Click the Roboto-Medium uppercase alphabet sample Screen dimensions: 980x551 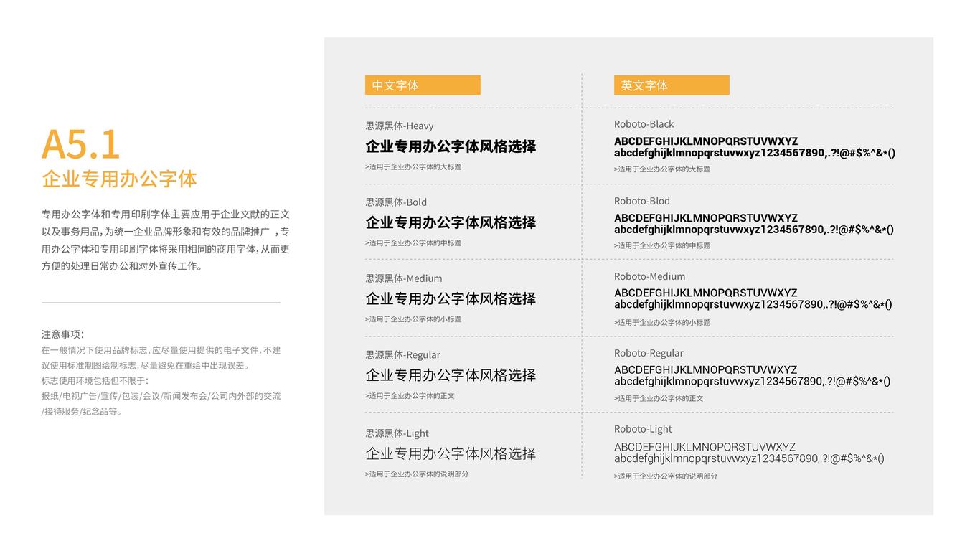pos(706,293)
